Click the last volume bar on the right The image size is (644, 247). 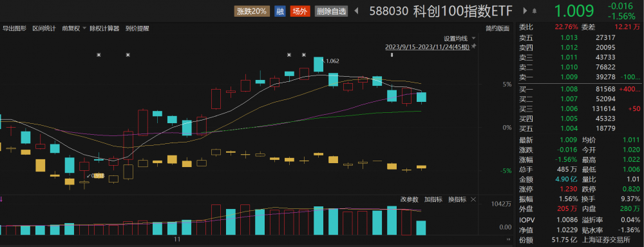click(x=421, y=228)
